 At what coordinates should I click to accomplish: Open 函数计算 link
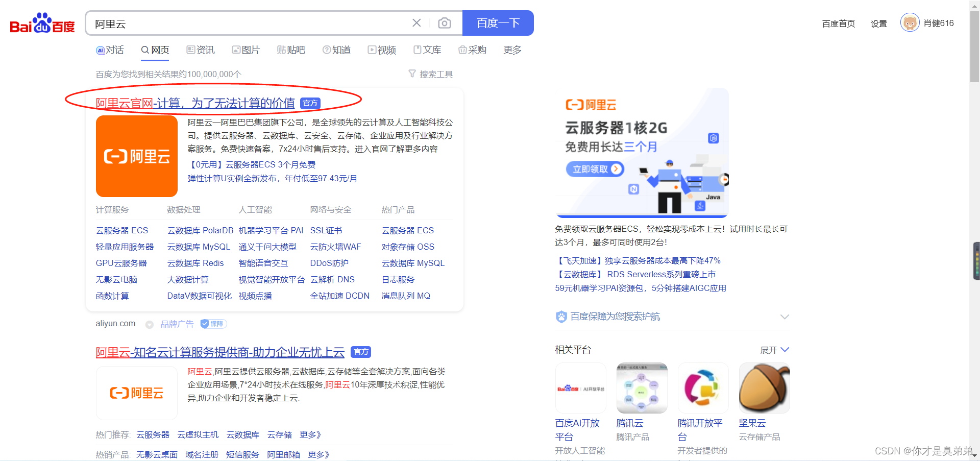coord(112,296)
